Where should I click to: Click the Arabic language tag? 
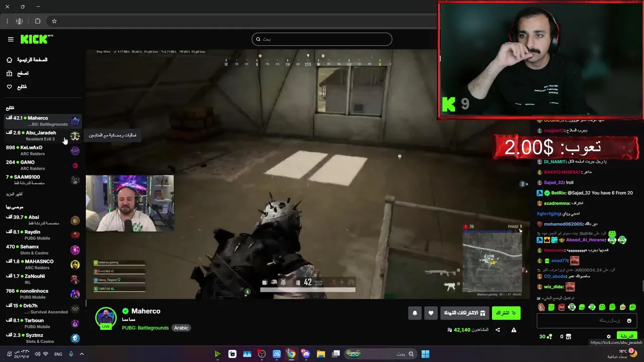click(x=181, y=328)
